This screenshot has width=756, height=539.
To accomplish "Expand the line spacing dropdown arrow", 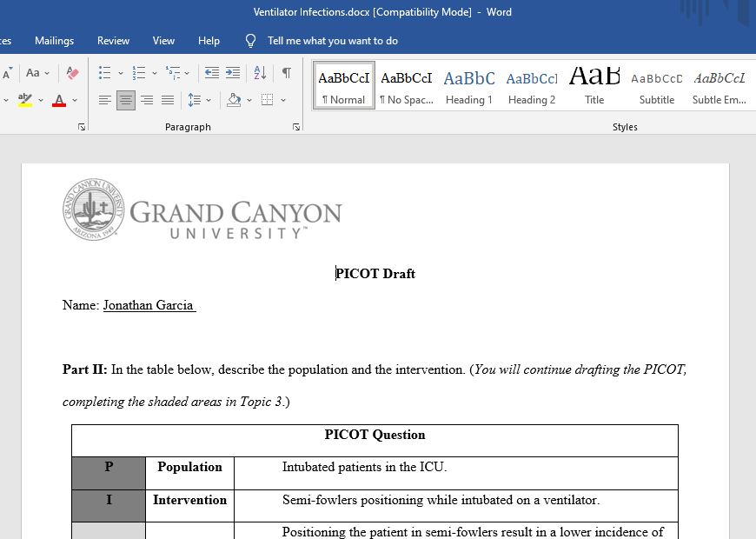I will [x=209, y=100].
